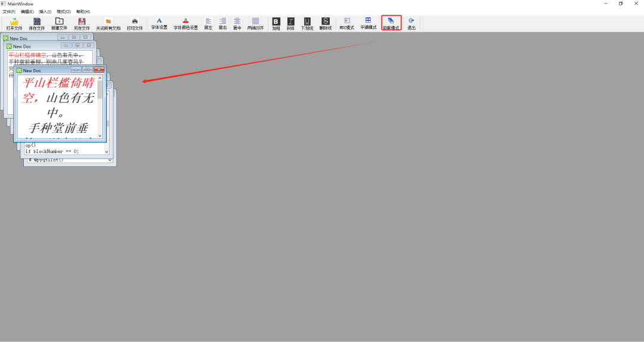Justify text with 两端对齐 icon

click(255, 21)
